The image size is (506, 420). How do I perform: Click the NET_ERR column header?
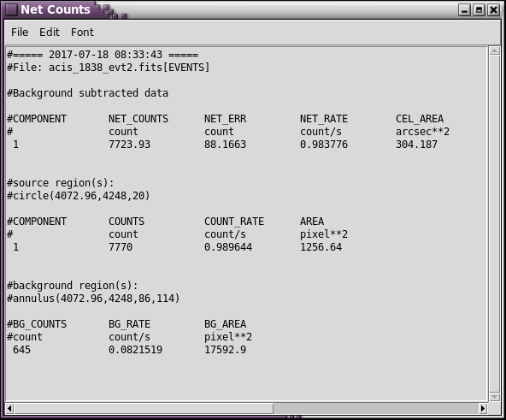(x=225, y=119)
